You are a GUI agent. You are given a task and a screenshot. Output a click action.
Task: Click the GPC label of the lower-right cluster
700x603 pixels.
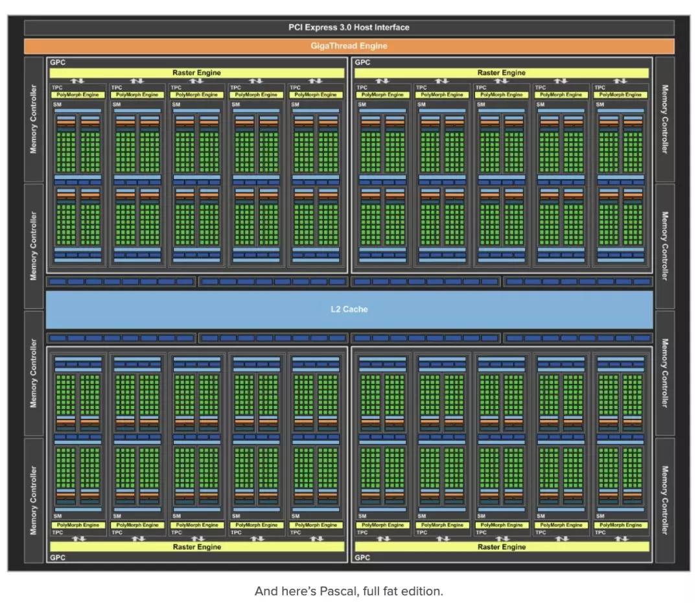click(x=362, y=558)
